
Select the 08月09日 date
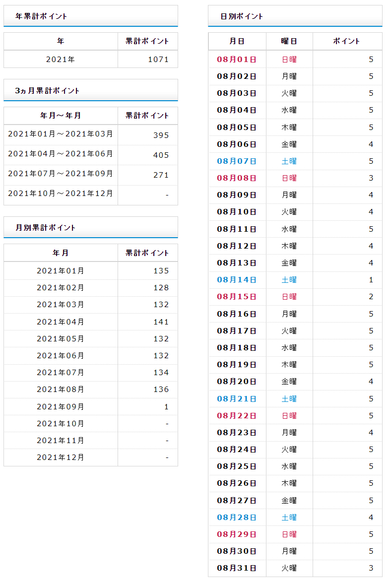[x=237, y=195]
